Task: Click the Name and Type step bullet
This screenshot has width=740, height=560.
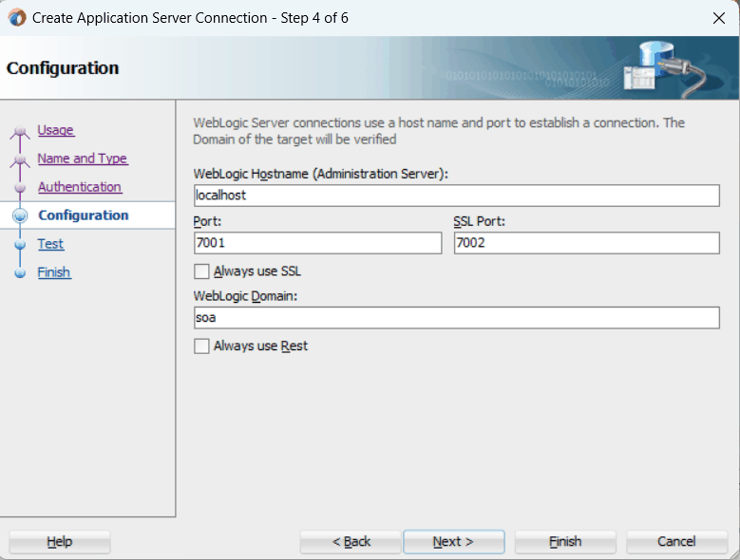Action: click(x=20, y=159)
